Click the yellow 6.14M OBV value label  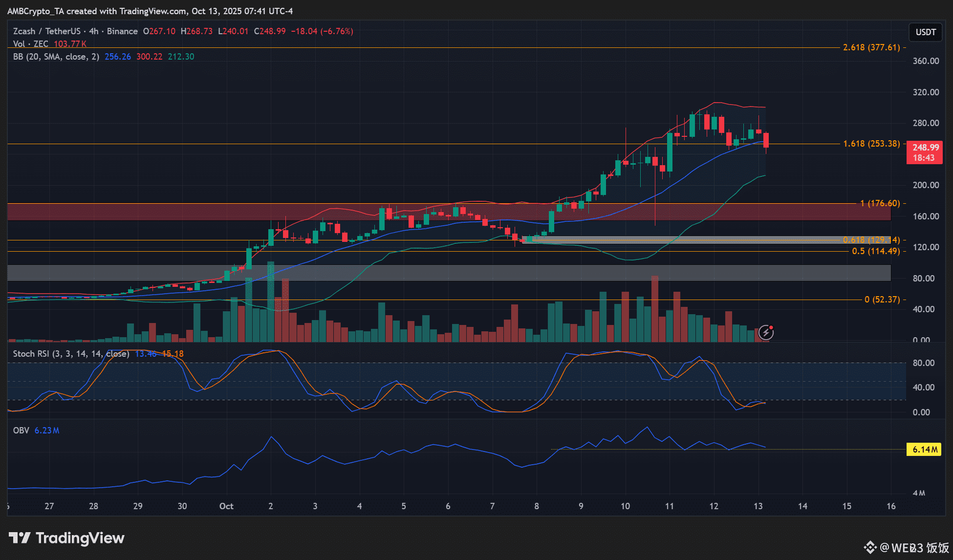pyautogui.click(x=924, y=450)
